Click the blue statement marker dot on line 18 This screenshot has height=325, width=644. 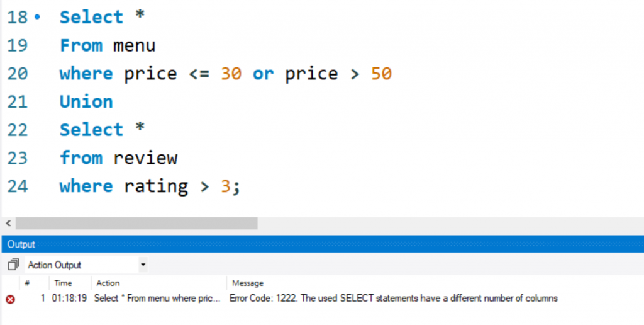coord(37,17)
